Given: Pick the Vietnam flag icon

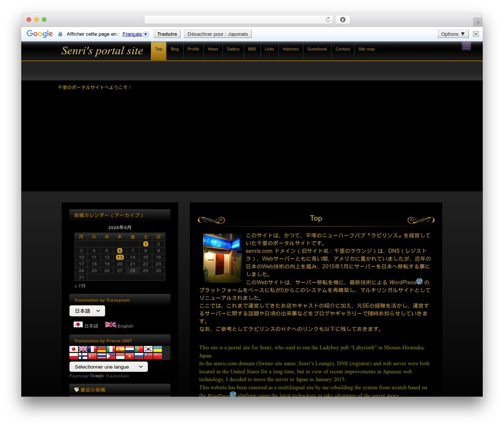Looking at the screenshot, I should [130, 356].
